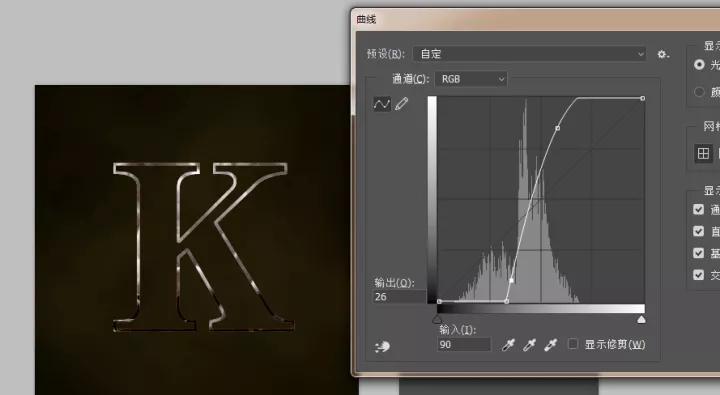Click the on-image adjustment hand tool
The width and height of the screenshot is (720, 395).
coord(382,346)
